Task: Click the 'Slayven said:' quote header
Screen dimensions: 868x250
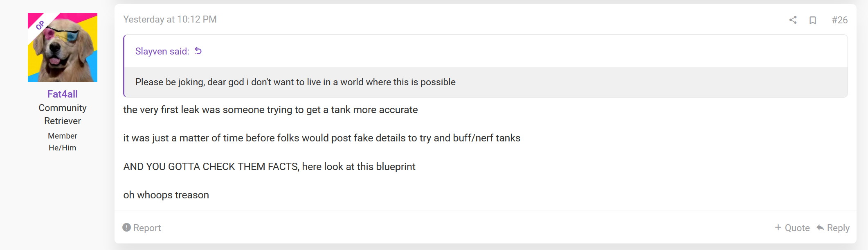Action: (x=162, y=51)
